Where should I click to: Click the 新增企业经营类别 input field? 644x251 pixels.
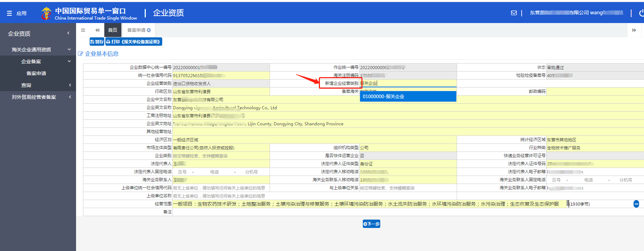click(408, 83)
